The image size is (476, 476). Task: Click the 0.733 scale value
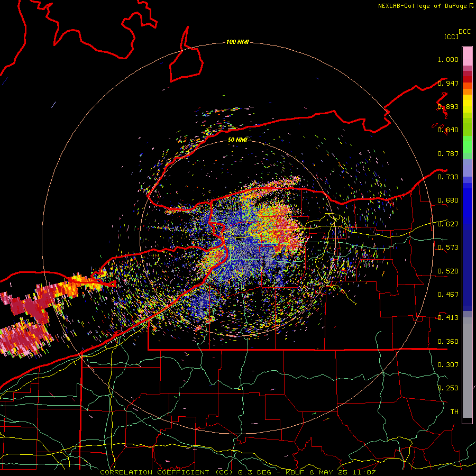coord(448,177)
